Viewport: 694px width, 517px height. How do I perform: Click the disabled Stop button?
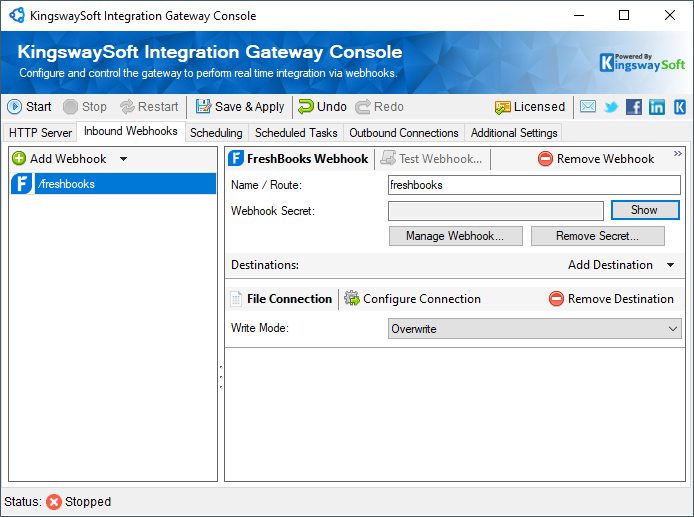tap(85, 107)
